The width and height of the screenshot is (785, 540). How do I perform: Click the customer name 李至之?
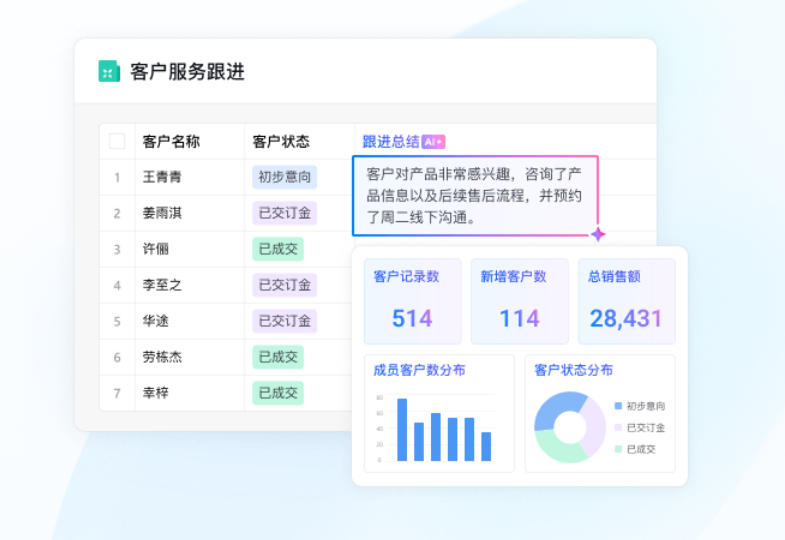(x=162, y=285)
